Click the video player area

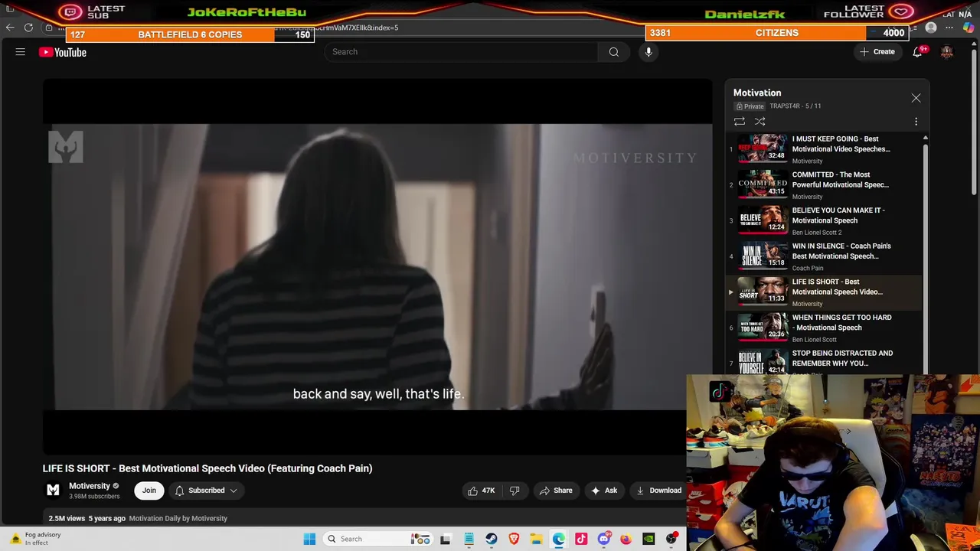377,266
